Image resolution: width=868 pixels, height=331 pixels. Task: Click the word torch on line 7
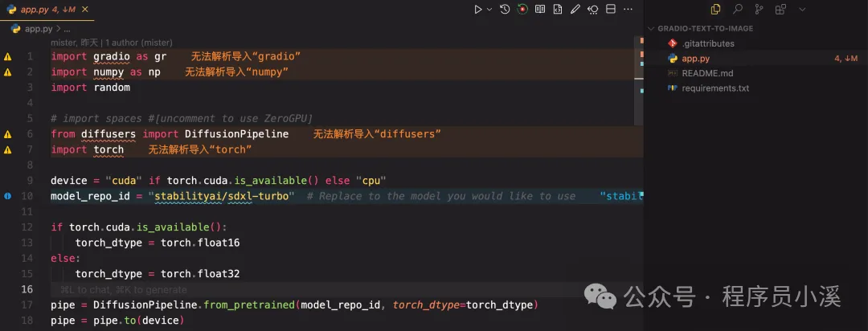click(108, 149)
